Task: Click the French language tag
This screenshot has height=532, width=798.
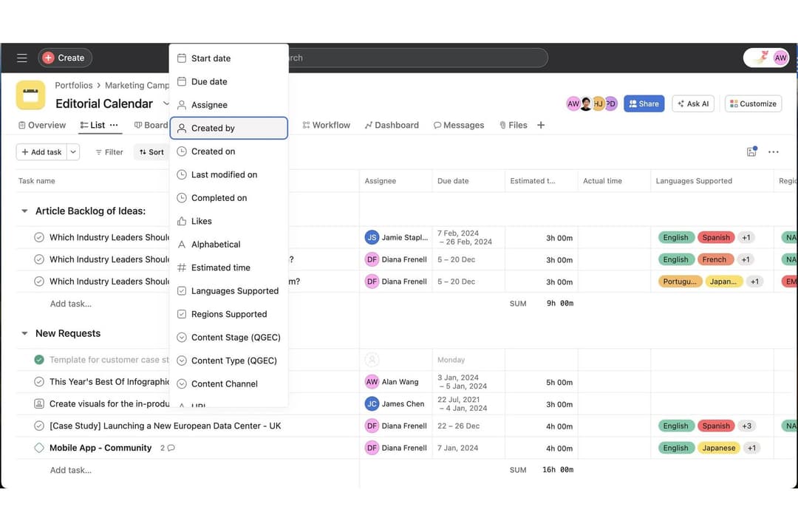Action: (x=715, y=259)
